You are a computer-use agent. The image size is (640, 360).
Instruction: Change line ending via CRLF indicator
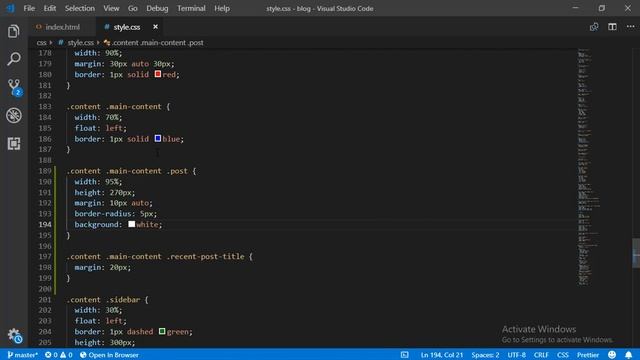541,355
